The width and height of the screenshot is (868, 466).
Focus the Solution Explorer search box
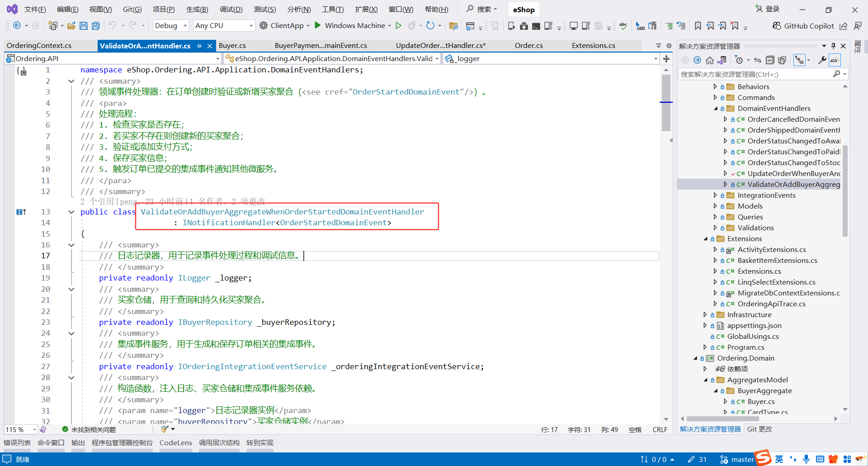coord(756,74)
